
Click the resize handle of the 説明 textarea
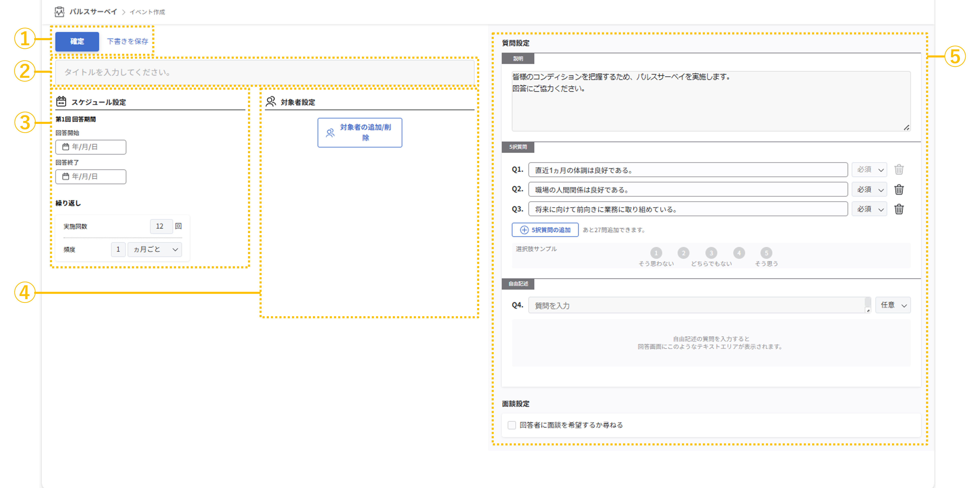[x=907, y=128]
